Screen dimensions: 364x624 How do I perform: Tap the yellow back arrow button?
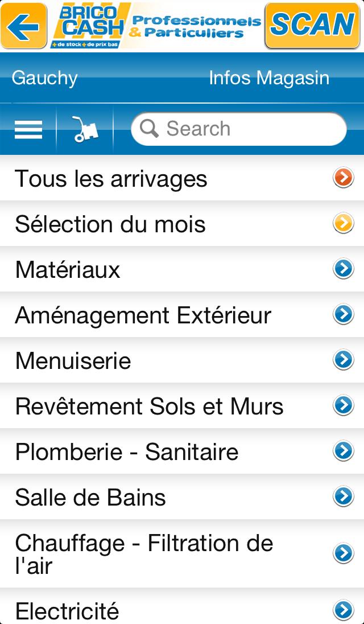24,26
